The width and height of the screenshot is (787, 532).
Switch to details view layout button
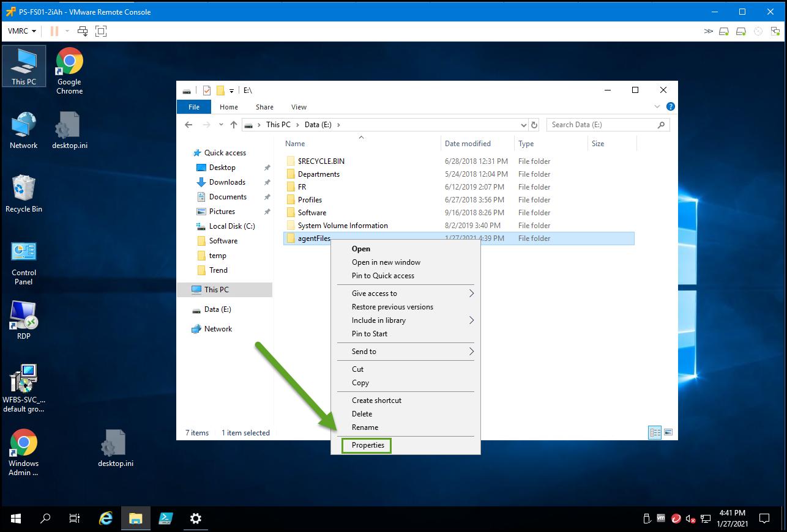tap(655, 432)
